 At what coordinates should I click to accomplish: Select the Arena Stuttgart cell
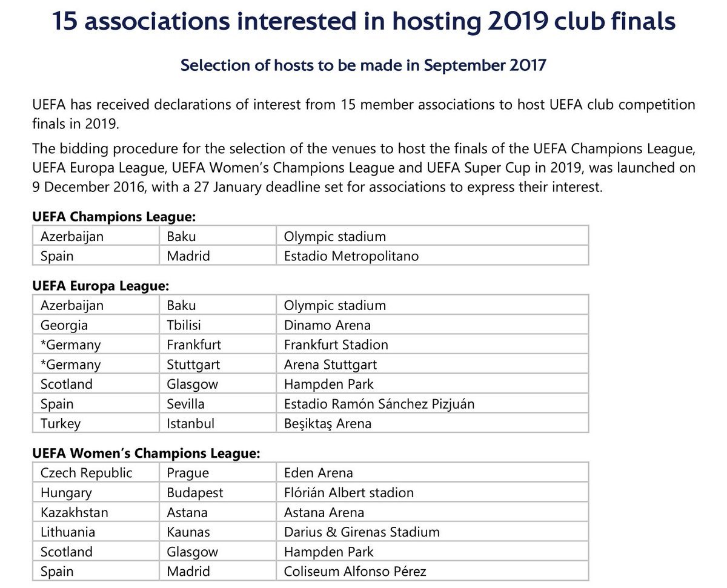[x=433, y=364]
